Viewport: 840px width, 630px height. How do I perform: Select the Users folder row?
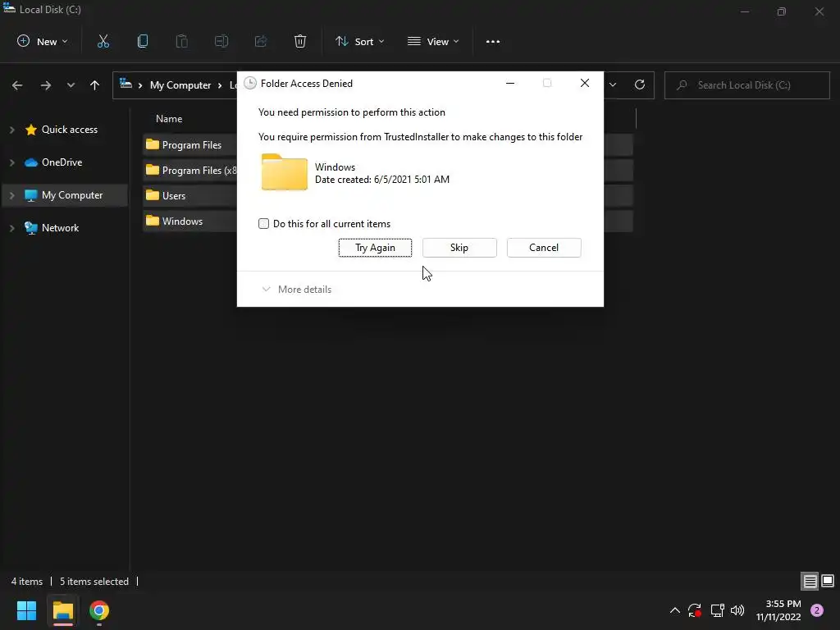tap(190, 195)
